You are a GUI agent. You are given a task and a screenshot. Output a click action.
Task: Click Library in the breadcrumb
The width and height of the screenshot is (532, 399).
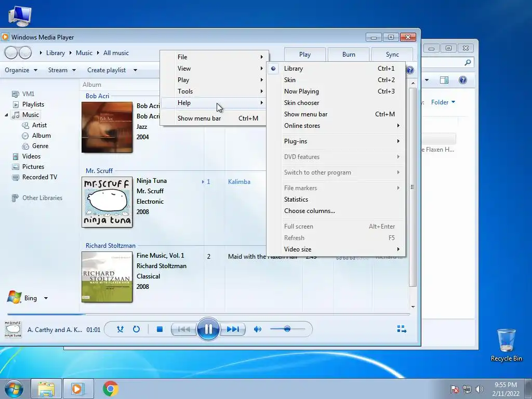[55, 53]
